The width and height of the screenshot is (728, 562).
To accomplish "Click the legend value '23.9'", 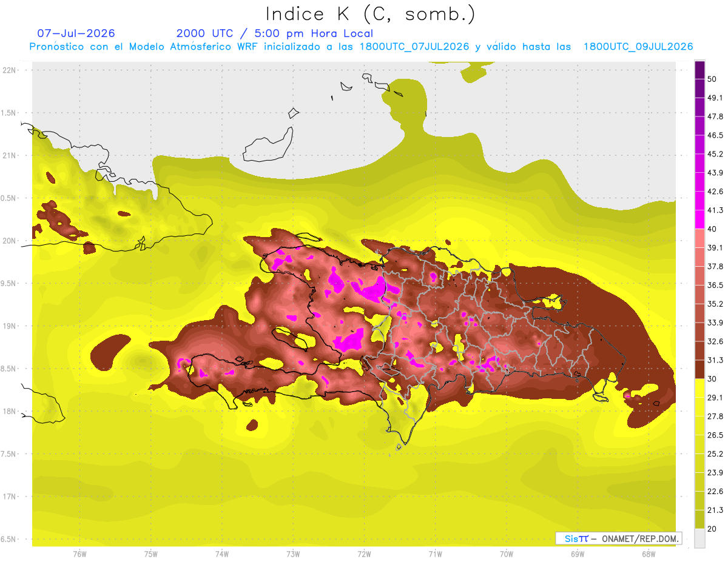I will point(715,473).
